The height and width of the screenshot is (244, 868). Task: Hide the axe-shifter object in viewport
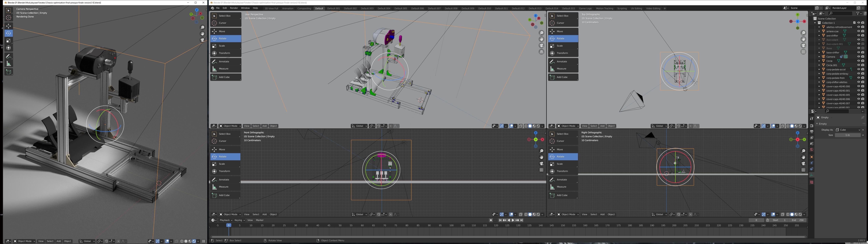pyautogui.click(x=859, y=35)
